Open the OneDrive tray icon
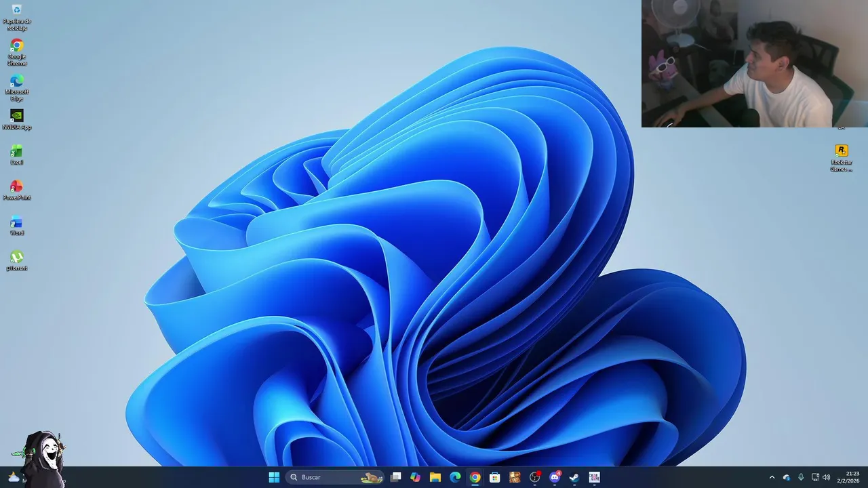The height and width of the screenshot is (488, 868). [x=787, y=477]
